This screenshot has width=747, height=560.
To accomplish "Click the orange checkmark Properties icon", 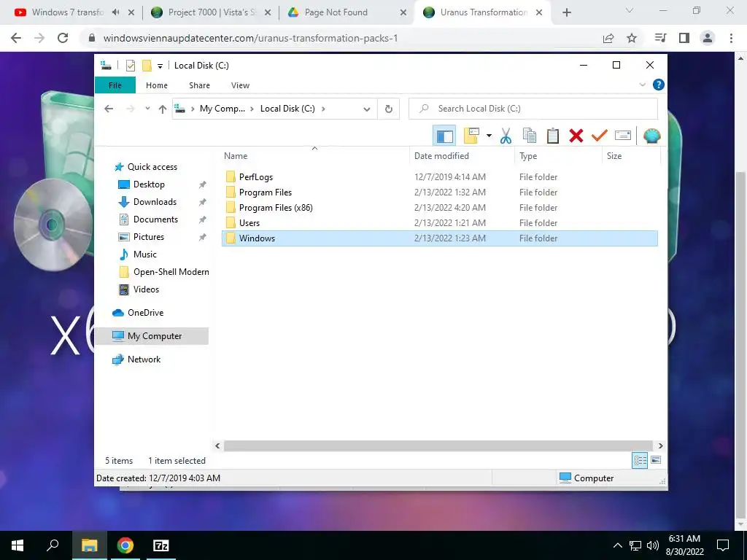I will click(600, 136).
